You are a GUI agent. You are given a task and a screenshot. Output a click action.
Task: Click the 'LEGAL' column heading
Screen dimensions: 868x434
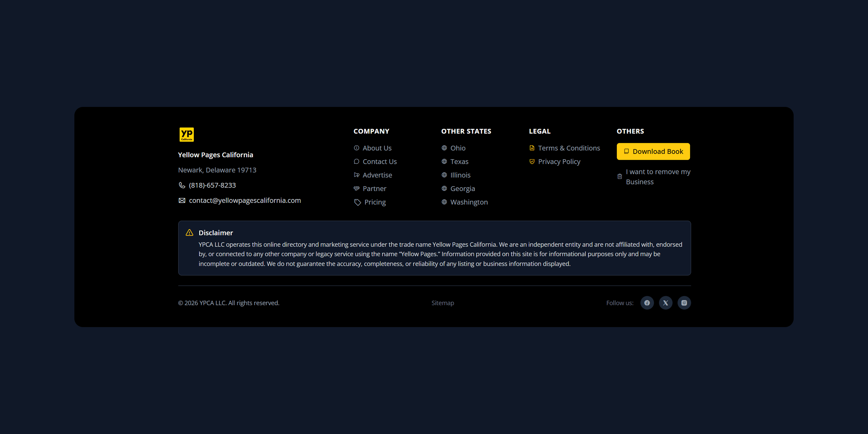coord(540,131)
